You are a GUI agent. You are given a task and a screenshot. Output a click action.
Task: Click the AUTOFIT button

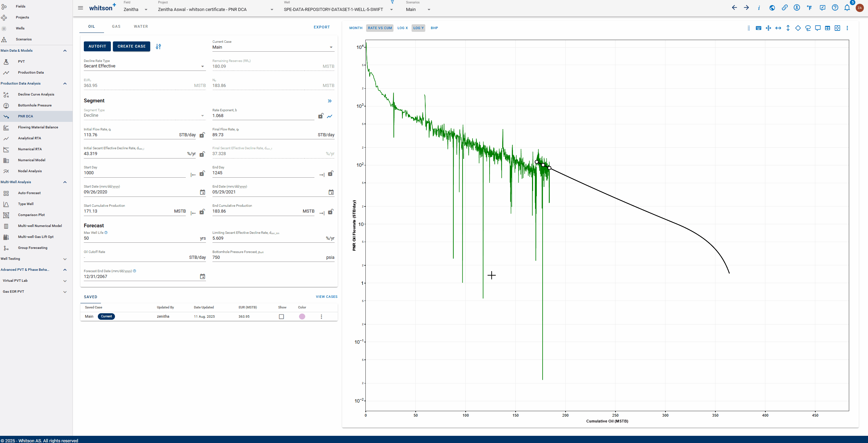coord(97,47)
